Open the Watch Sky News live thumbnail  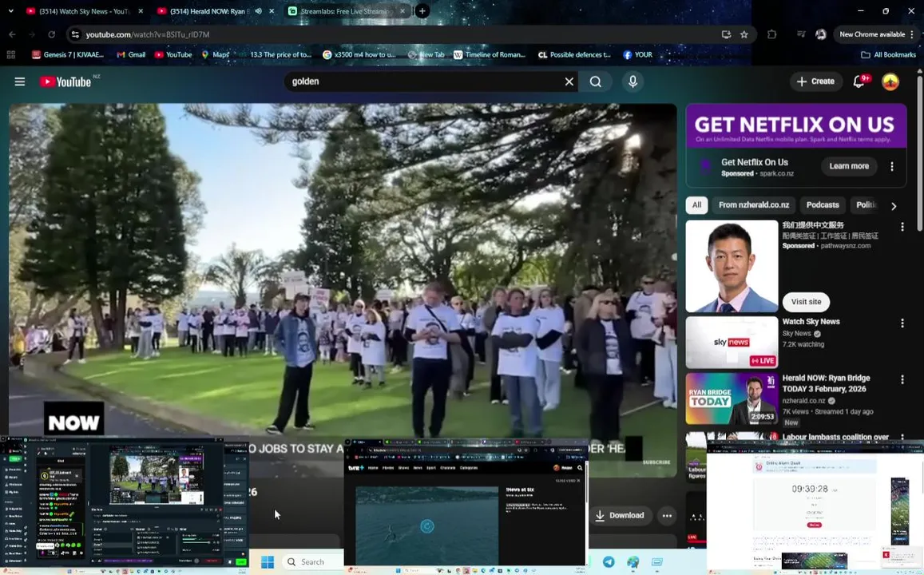coord(732,343)
